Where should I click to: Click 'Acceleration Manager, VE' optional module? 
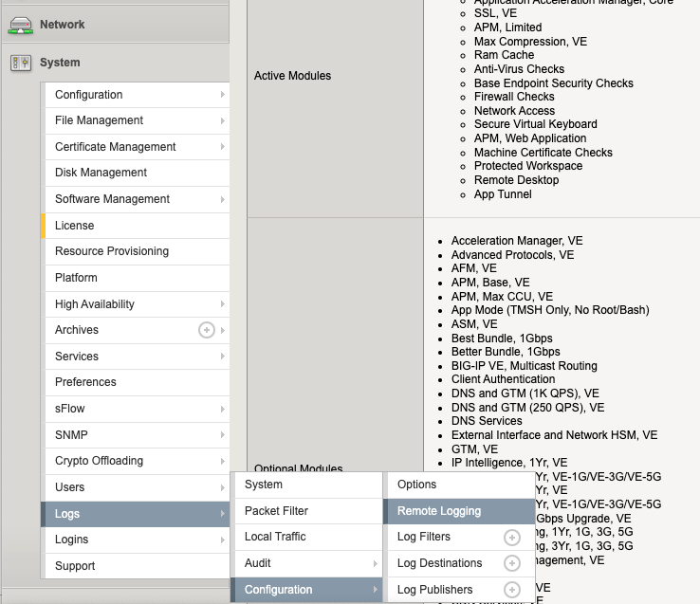(x=517, y=241)
